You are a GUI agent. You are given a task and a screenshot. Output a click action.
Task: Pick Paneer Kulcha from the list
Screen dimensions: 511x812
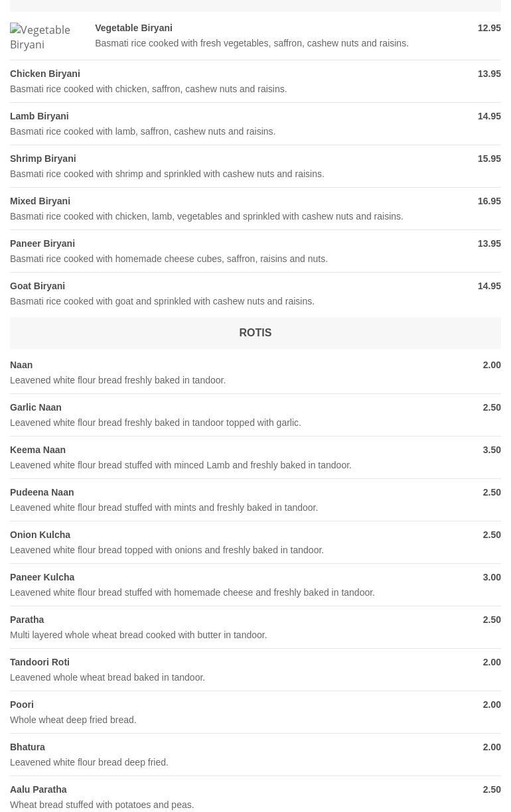pos(42,577)
